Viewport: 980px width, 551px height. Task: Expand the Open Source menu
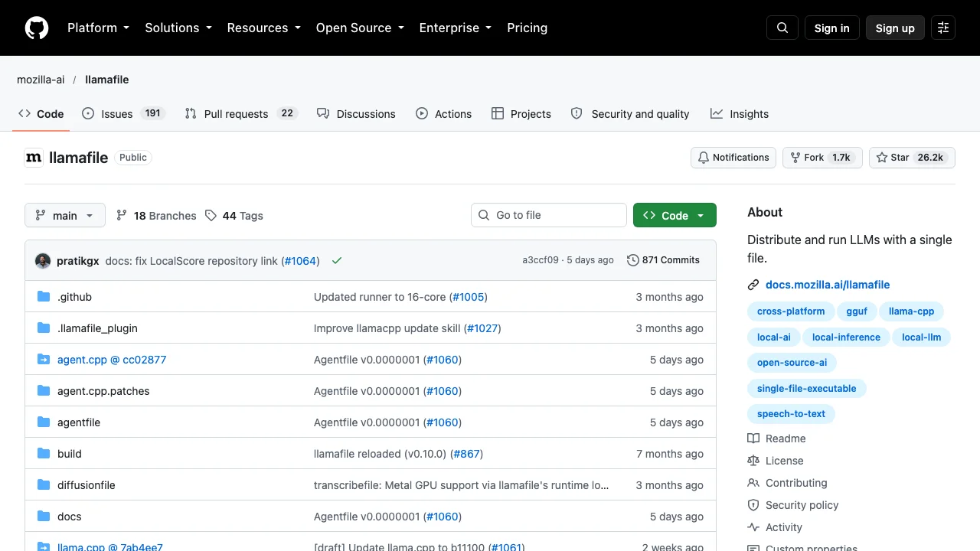[x=359, y=28]
